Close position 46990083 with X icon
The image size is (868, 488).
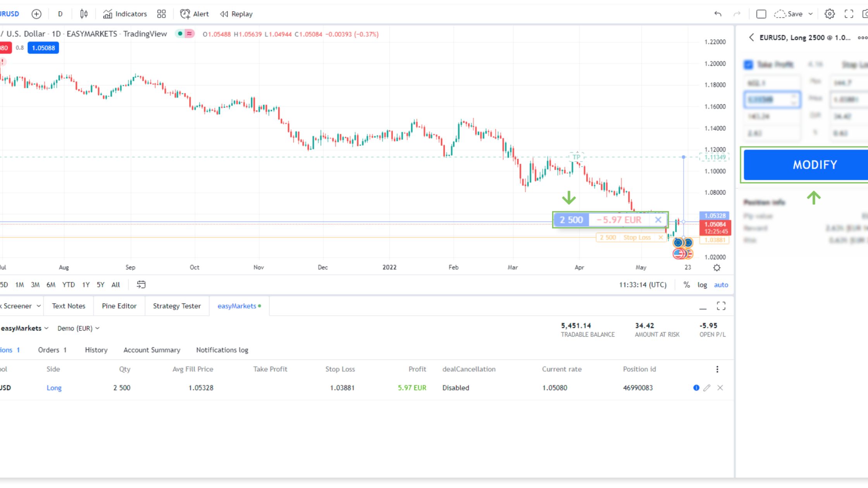tap(720, 388)
